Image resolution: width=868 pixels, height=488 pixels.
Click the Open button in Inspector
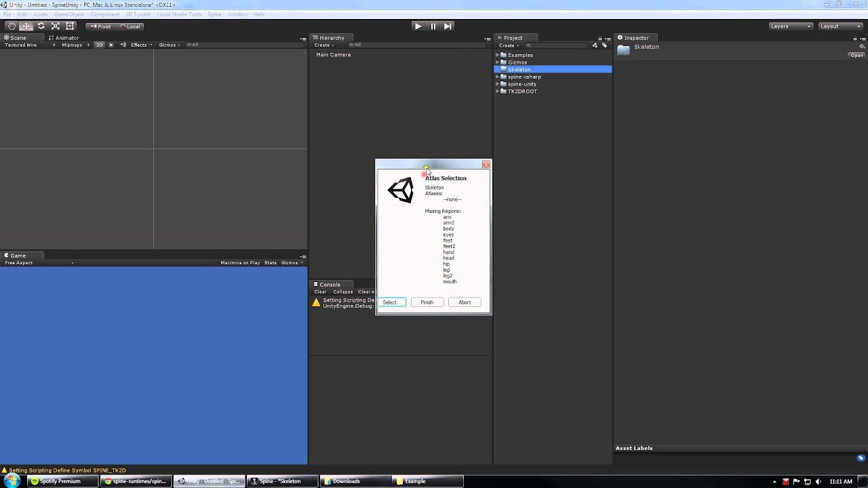(857, 56)
